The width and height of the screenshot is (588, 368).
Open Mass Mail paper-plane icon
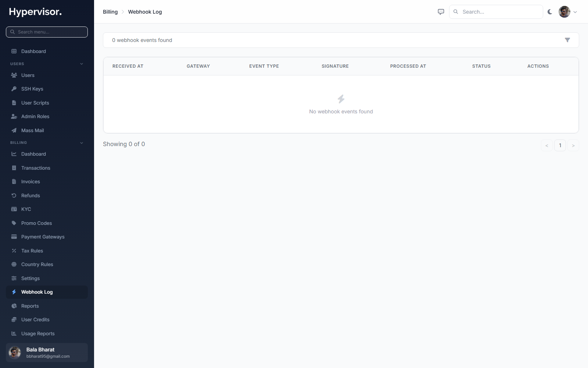pyautogui.click(x=14, y=130)
